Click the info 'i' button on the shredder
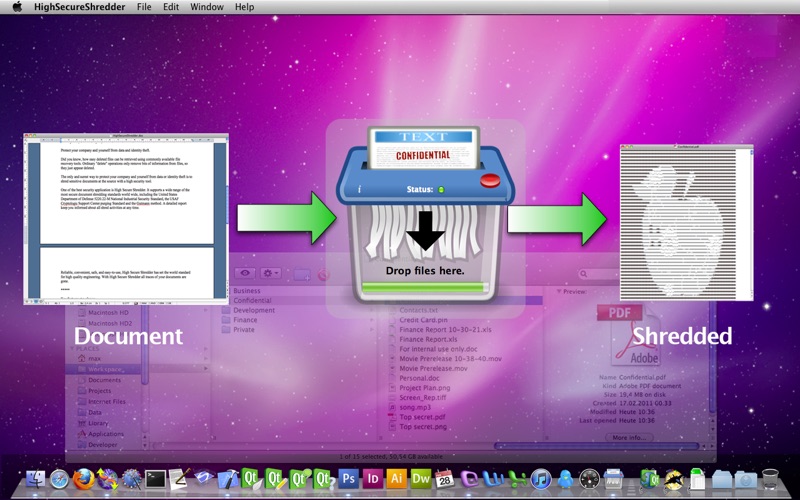Image resolution: width=800 pixels, height=500 pixels. click(359, 189)
